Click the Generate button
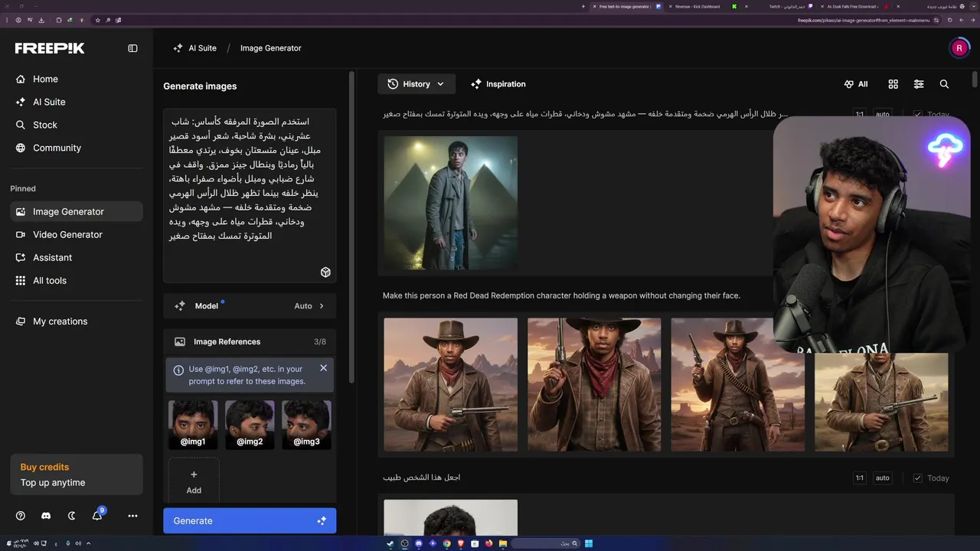Viewport: 980px width, 551px height. pyautogui.click(x=250, y=521)
